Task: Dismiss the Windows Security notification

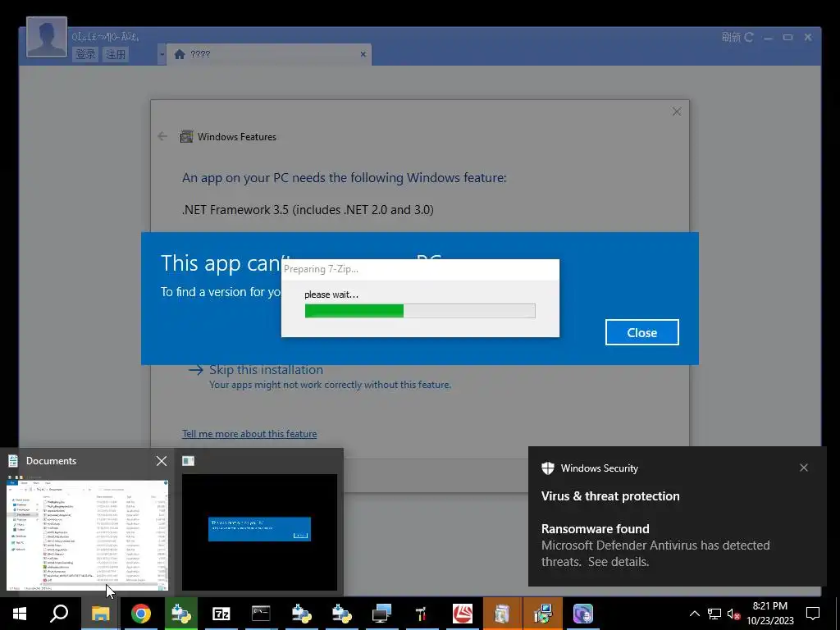Action: coord(804,468)
